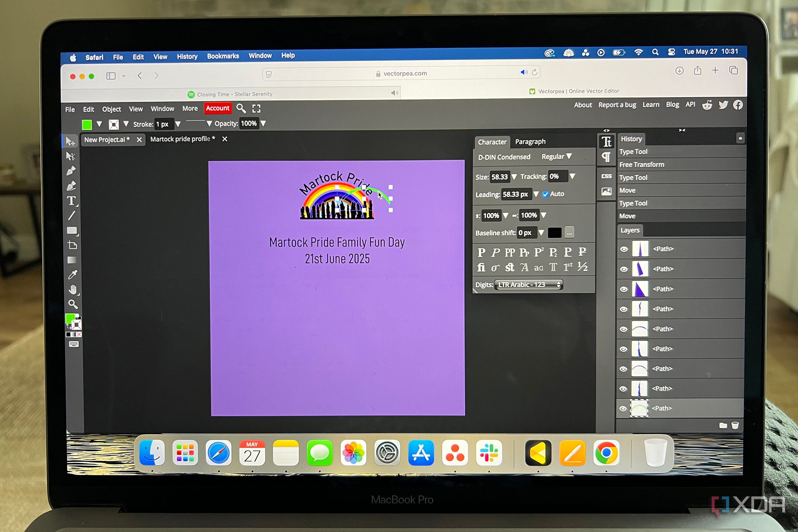This screenshot has width=798, height=532.
Task: Select the Rectangle shape tool
Action: 72,231
